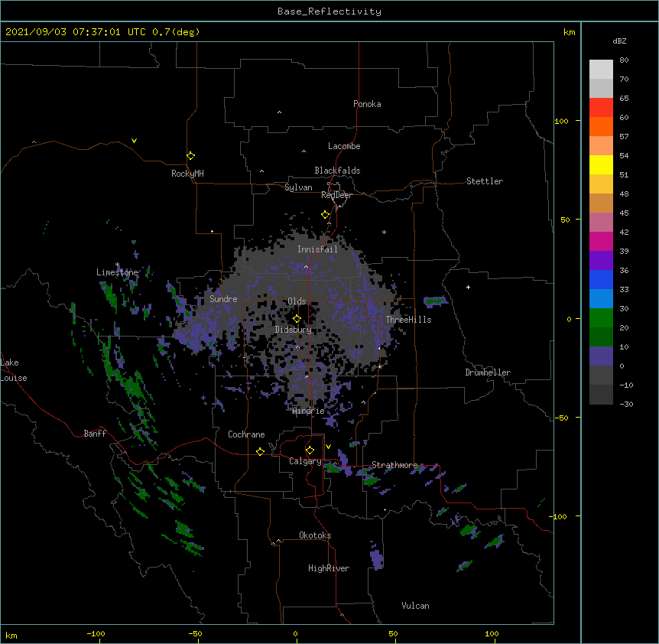
Task: Click the -50 tick on right vertical axis
Action: coord(561,418)
